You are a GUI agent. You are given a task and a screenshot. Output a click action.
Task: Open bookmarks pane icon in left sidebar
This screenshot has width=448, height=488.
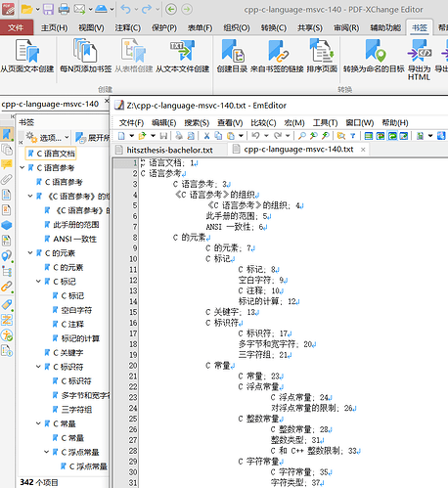point(7,135)
